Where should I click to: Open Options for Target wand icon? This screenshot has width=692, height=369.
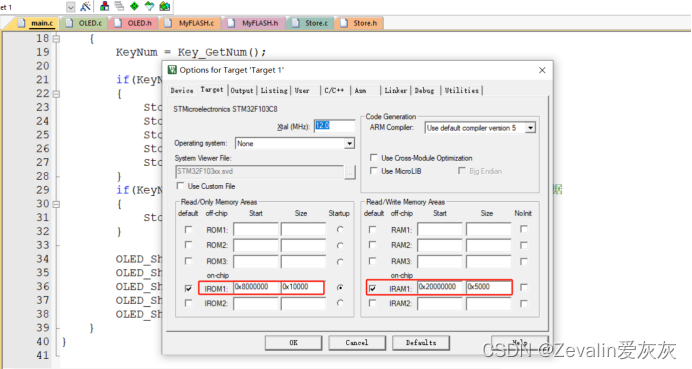pyautogui.click(x=85, y=6)
